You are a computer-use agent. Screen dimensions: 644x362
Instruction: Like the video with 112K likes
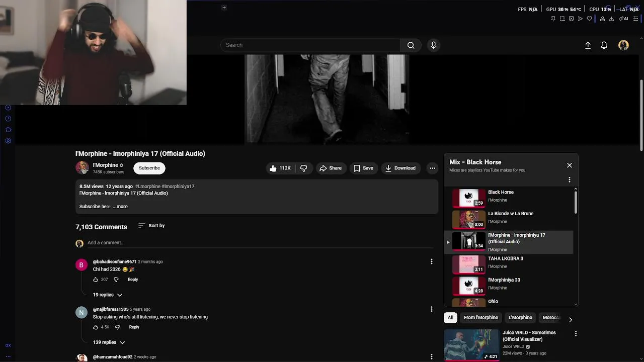(281, 168)
